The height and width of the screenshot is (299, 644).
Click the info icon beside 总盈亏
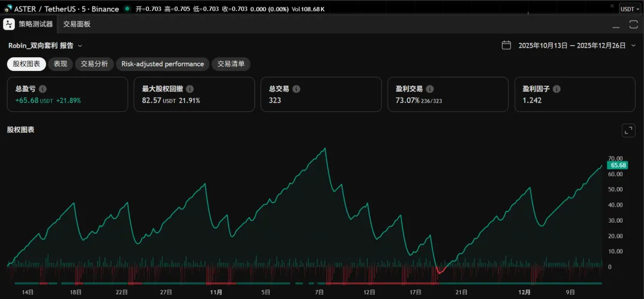tap(42, 89)
